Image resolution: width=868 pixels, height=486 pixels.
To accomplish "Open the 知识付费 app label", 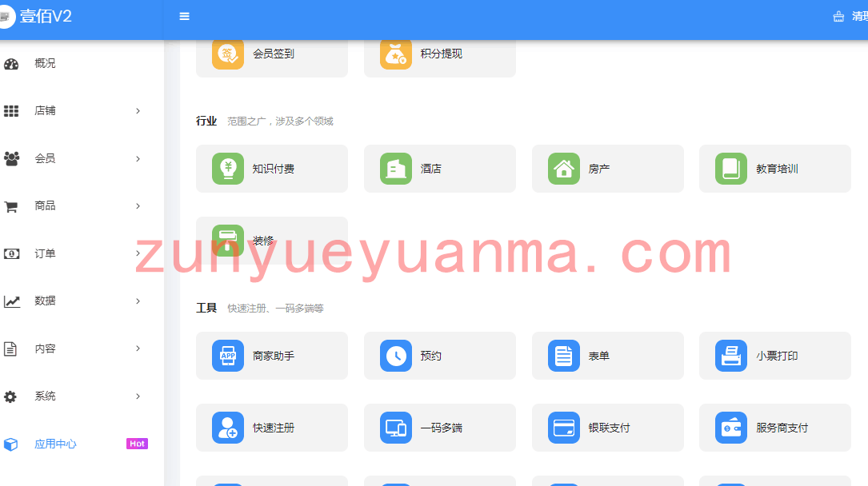I will tap(274, 169).
